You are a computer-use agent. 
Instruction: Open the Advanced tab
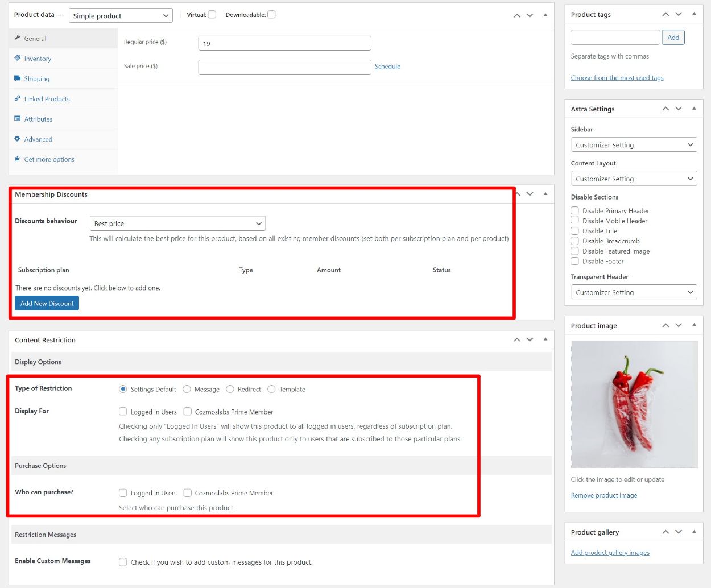point(63,139)
